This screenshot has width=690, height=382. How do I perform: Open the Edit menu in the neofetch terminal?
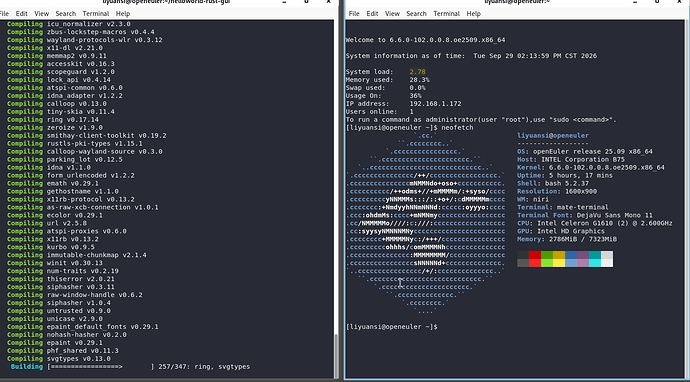point(372,14)
